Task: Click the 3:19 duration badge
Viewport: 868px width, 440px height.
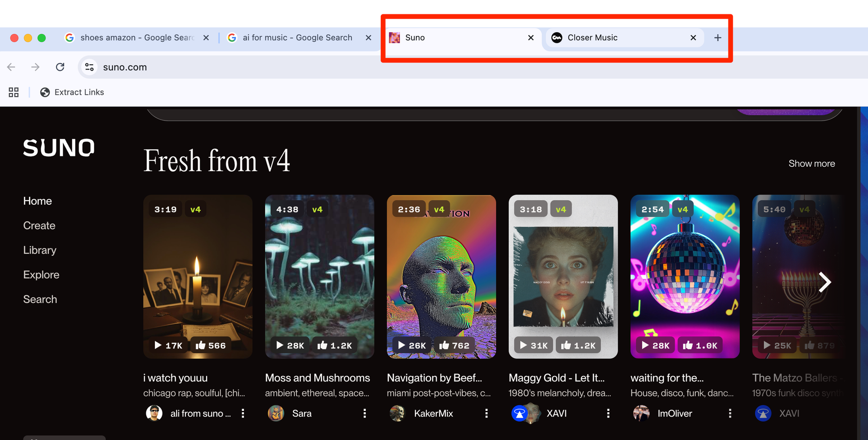Action: pyautogui.click(x=165, y=209)
